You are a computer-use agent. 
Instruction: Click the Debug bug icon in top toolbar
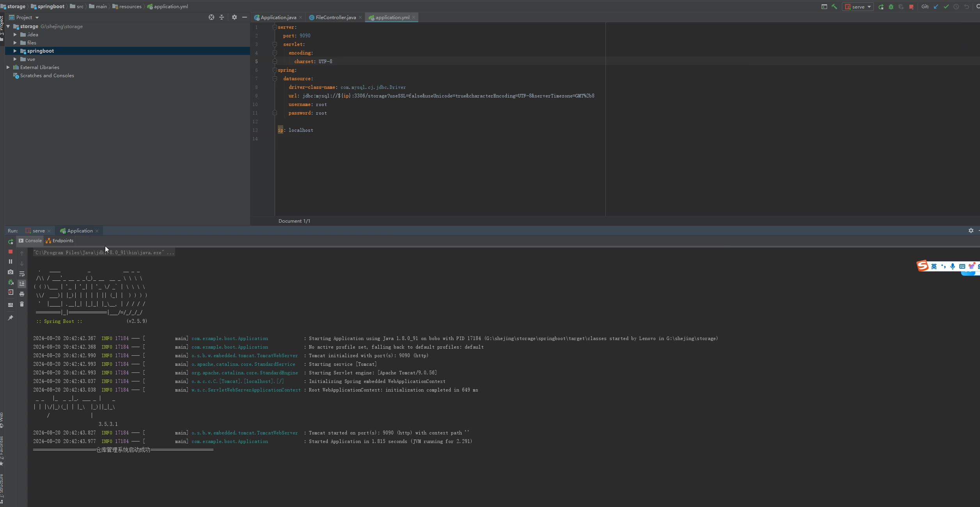click(x=891, y=7)
